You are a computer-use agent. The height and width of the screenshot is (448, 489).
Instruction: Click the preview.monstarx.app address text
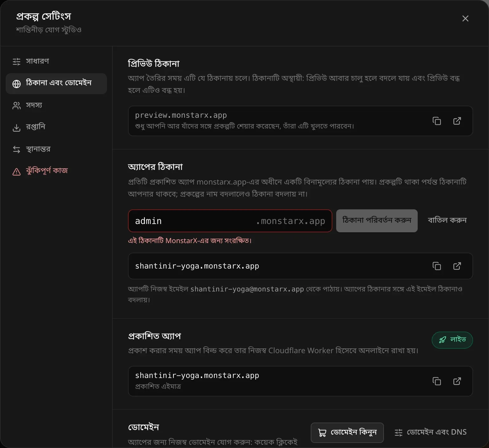[x=181, y=115]
